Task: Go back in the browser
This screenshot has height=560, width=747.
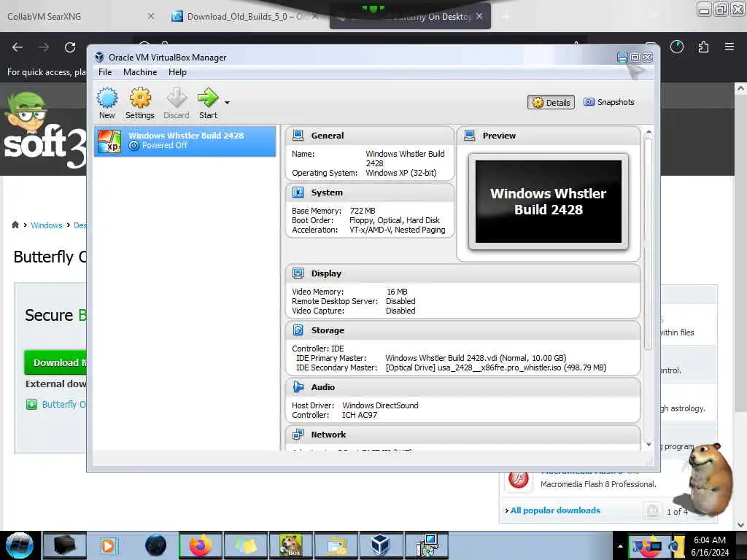Action: [18, 47]
